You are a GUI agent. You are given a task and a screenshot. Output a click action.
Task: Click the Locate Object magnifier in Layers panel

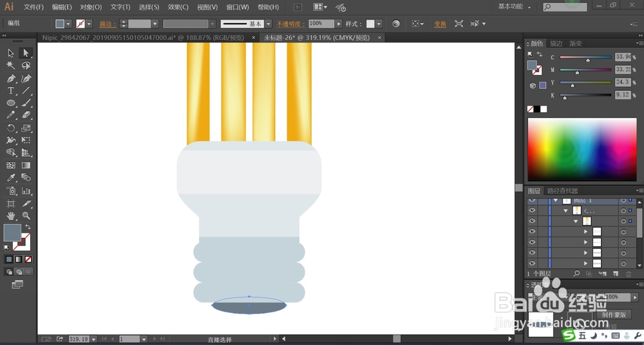[x=576, y=273]
